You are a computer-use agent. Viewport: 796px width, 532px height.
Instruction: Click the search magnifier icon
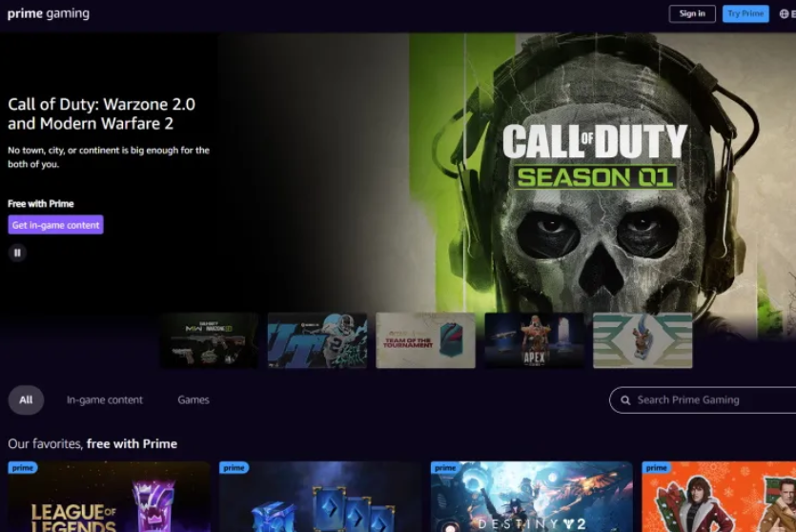625,400
